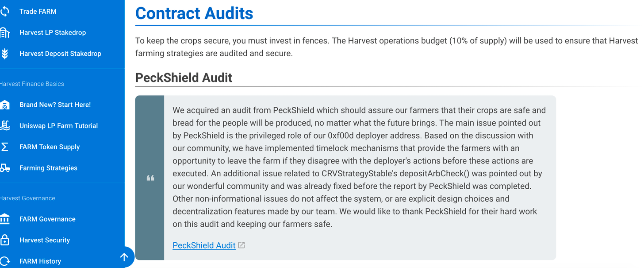Image resolution: width=644 pixels, height=268 pixels.
Task: Open the PeckShield Audit hyperlink
Action: point(204,245)
